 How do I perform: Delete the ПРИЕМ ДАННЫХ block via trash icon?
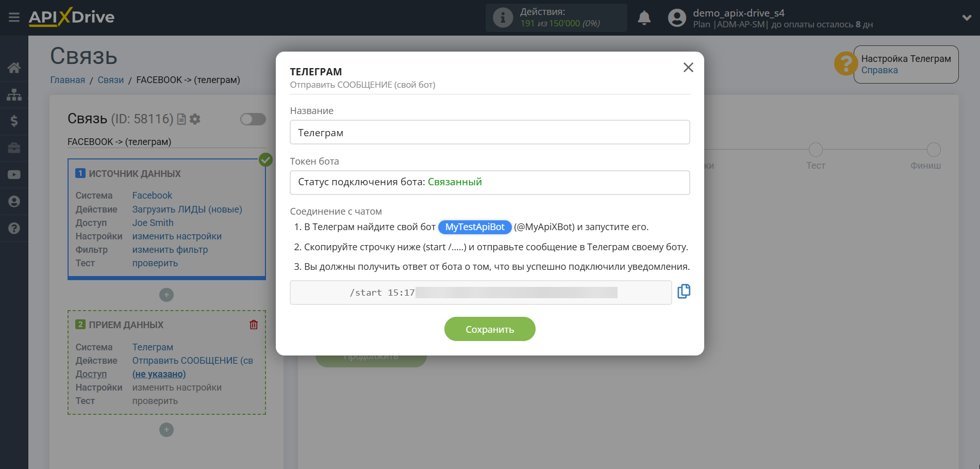(x=254, y=325)
